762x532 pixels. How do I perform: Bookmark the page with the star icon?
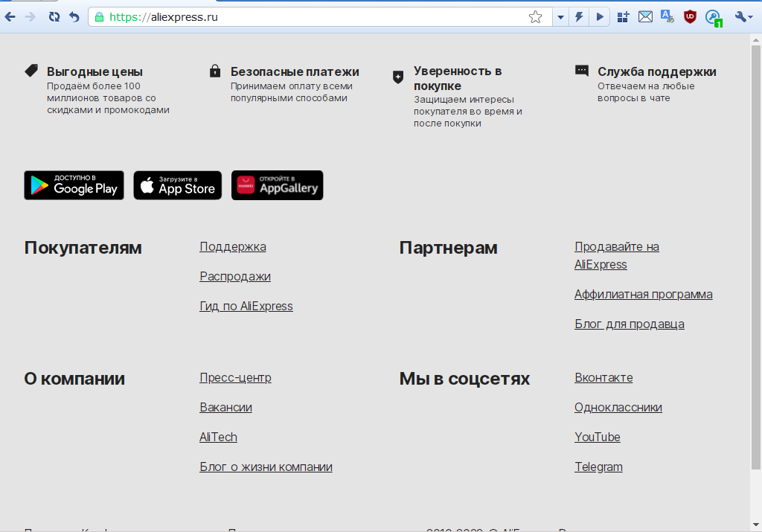click(x=535, y=17)
